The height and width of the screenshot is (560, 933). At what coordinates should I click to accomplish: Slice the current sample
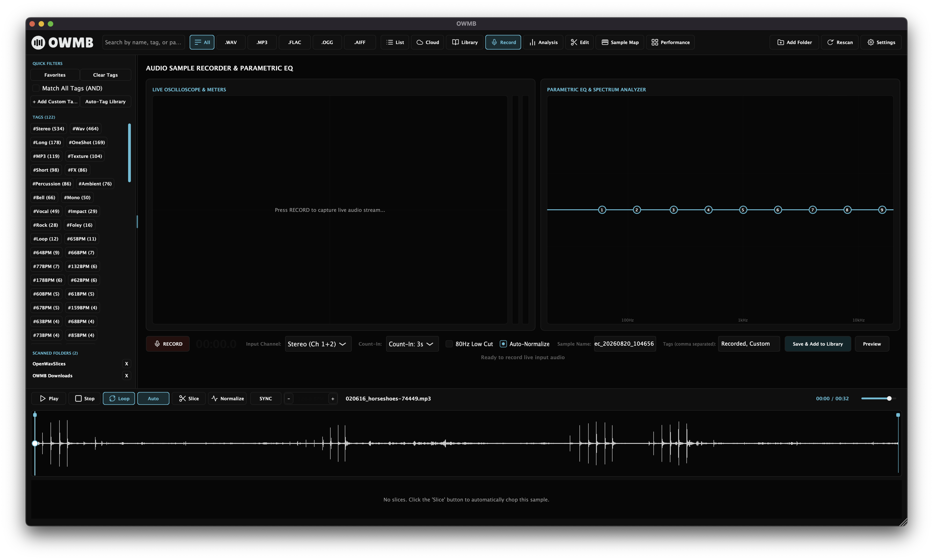click(189, 398)
